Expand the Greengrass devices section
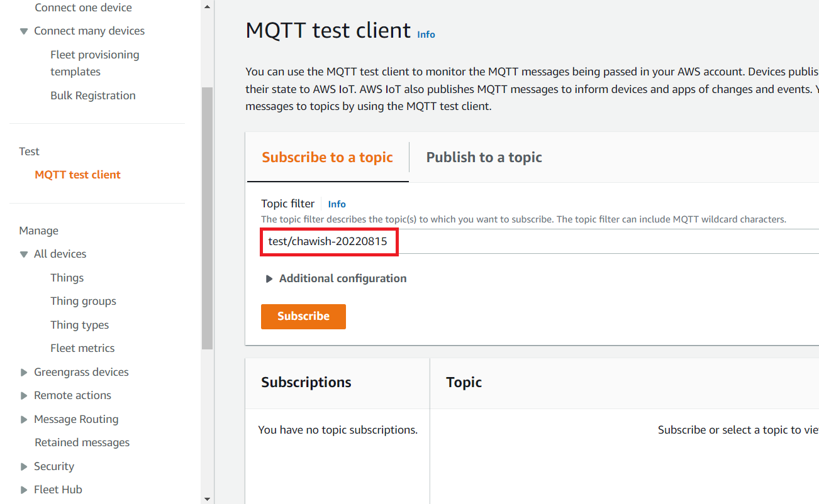The width and height of the screenshot is (819, 504). (x=23, y=371)
